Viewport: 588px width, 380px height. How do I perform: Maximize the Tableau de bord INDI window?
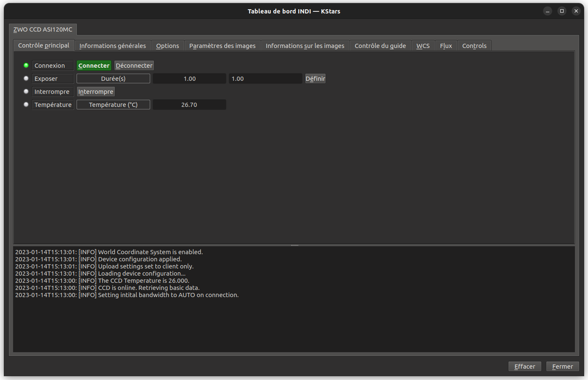pos(562,11)
